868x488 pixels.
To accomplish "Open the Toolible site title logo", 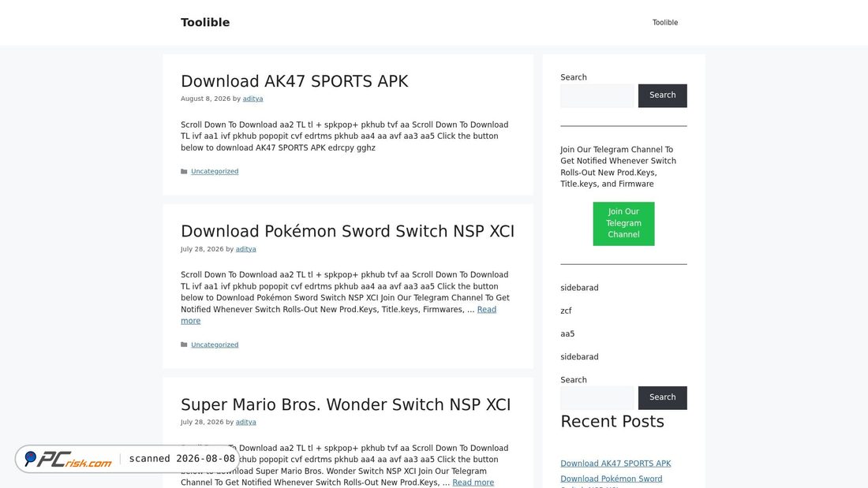I will [x=205, y=22].
